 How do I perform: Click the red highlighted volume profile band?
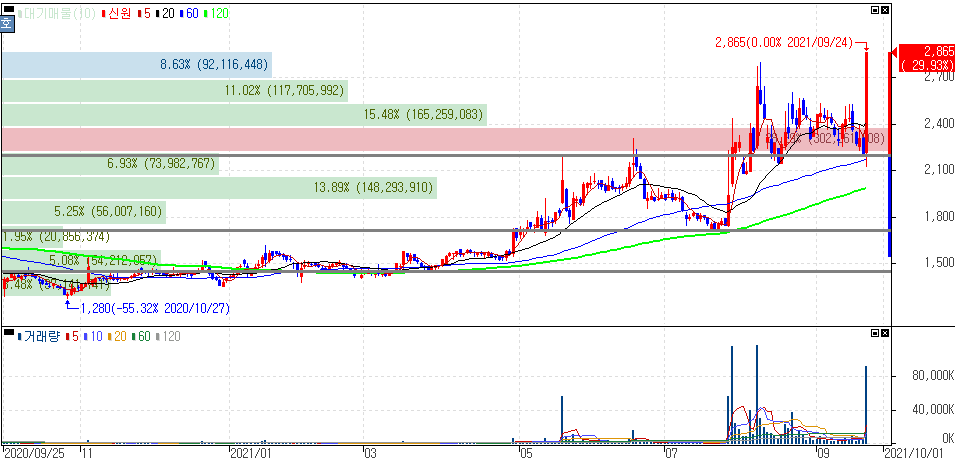(445, 140)
